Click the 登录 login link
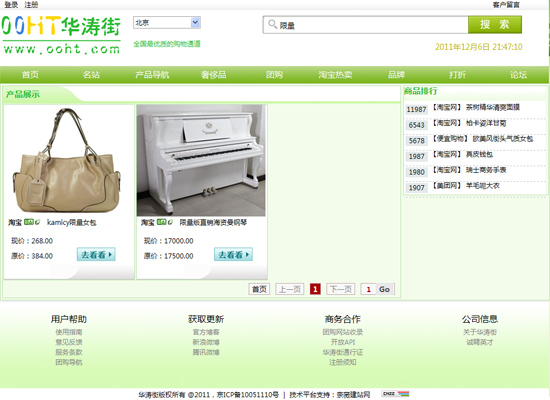 point(11,5)
